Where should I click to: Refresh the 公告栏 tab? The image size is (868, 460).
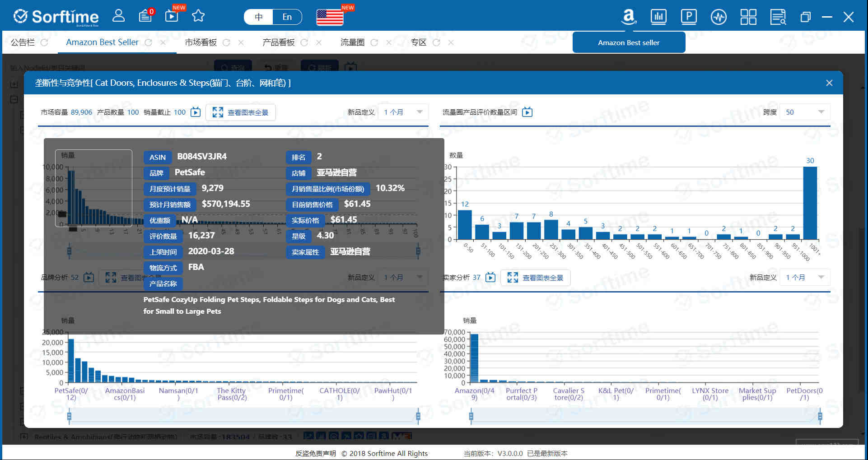click(x=44, y=42)
